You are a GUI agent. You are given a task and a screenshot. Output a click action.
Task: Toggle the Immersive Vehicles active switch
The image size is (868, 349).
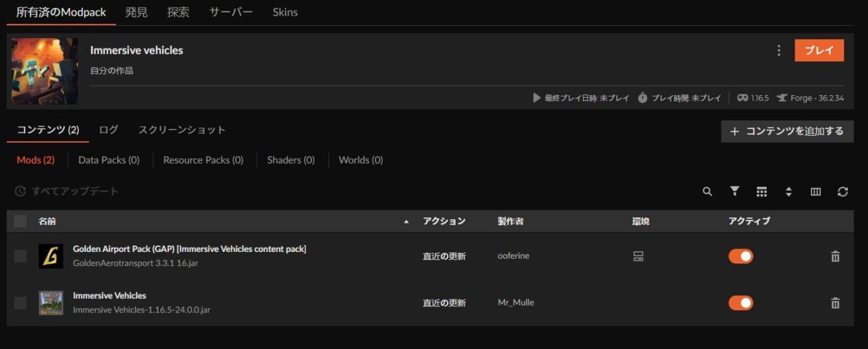click(741, 303)
